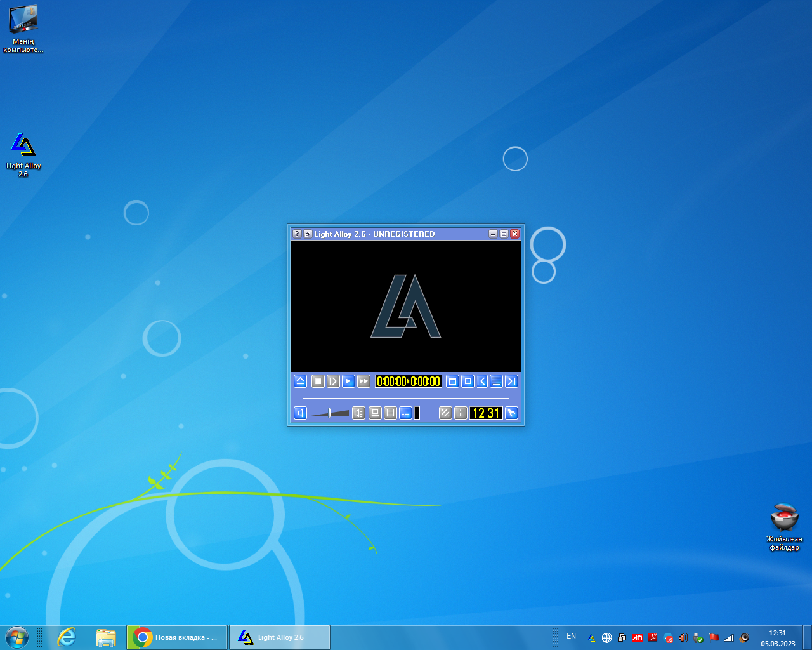Click the Adobe PDF tray icon
This screenshot has width=812, height=650.
pos(653,638)
